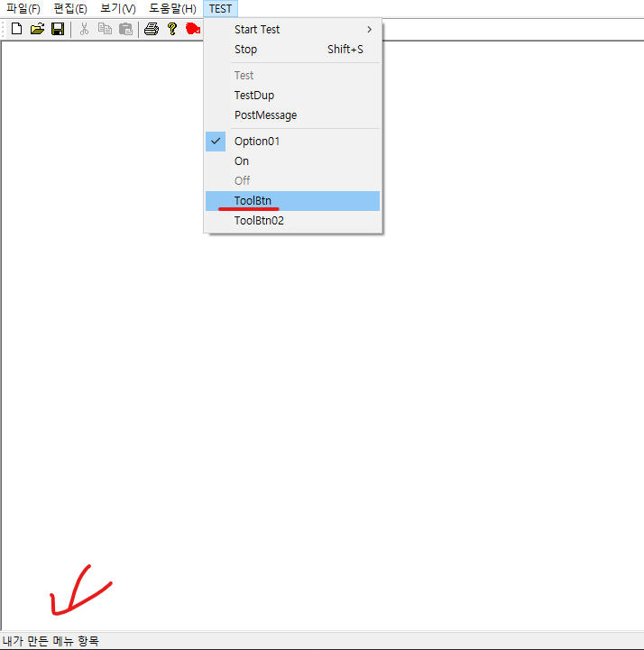Open the 파일(F) menu
This screenshot has height=650, width=644.
[x=23, y=9]
